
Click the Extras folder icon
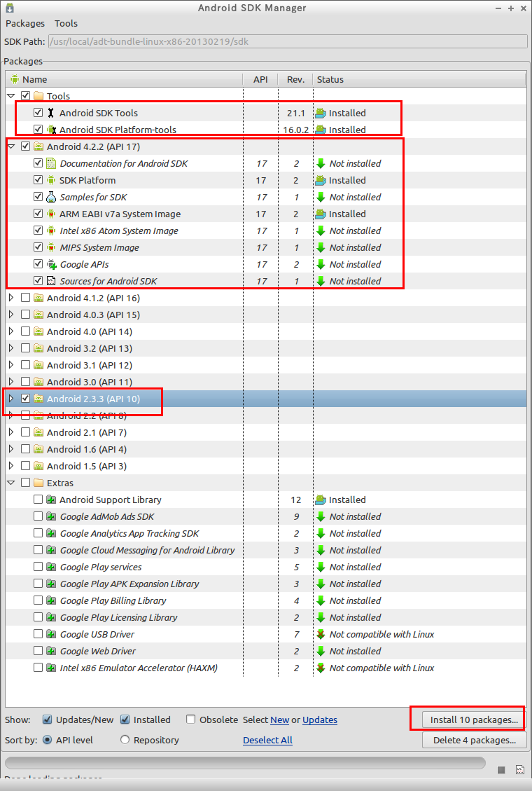pyautogui.click(x=38, y=483)
